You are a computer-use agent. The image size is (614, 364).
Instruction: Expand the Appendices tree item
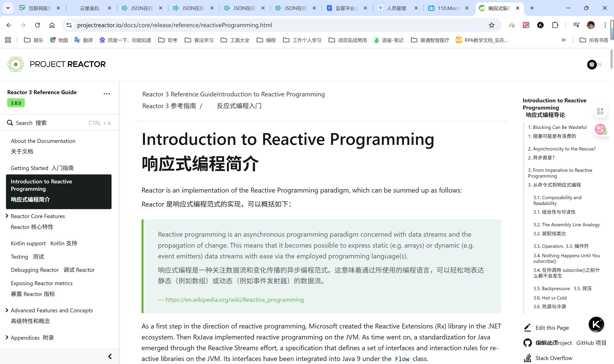tap(7, 337)
